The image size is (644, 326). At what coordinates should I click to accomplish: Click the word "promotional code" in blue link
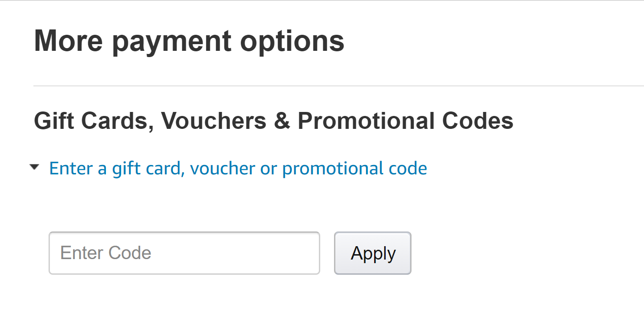click(x=355, y=169)
